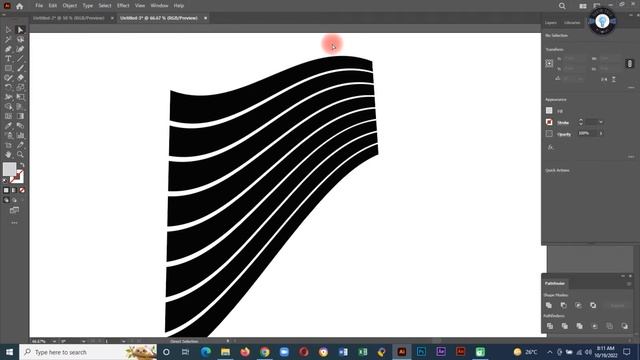Viewport: 640px width, 360px height.
Task: Click the Pathfinder Exclude shape mode
Action: 593,305
